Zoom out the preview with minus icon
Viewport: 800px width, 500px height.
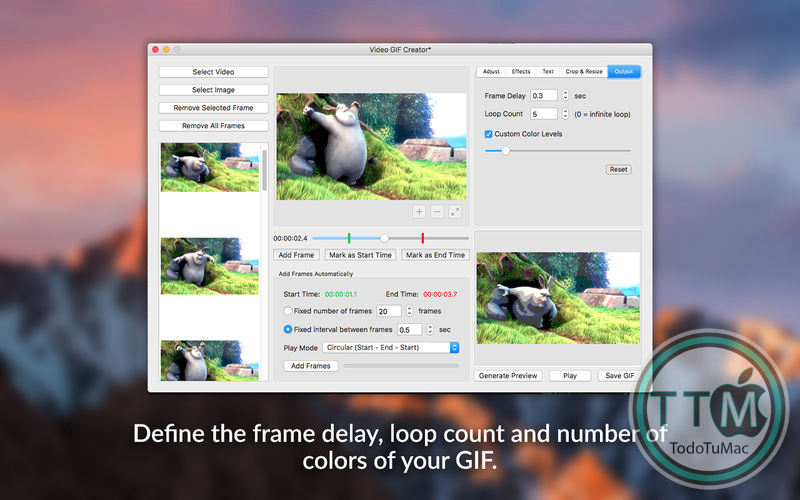click(x=437, y=212)
